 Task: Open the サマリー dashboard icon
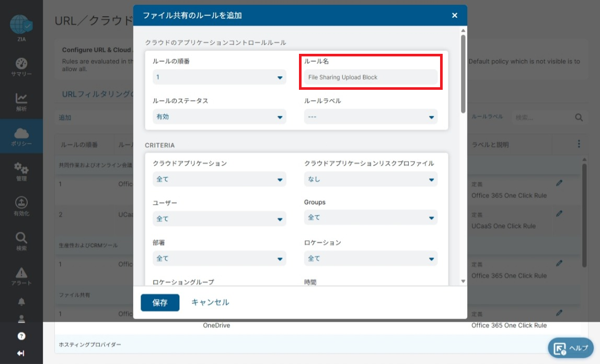click(21, 64)
